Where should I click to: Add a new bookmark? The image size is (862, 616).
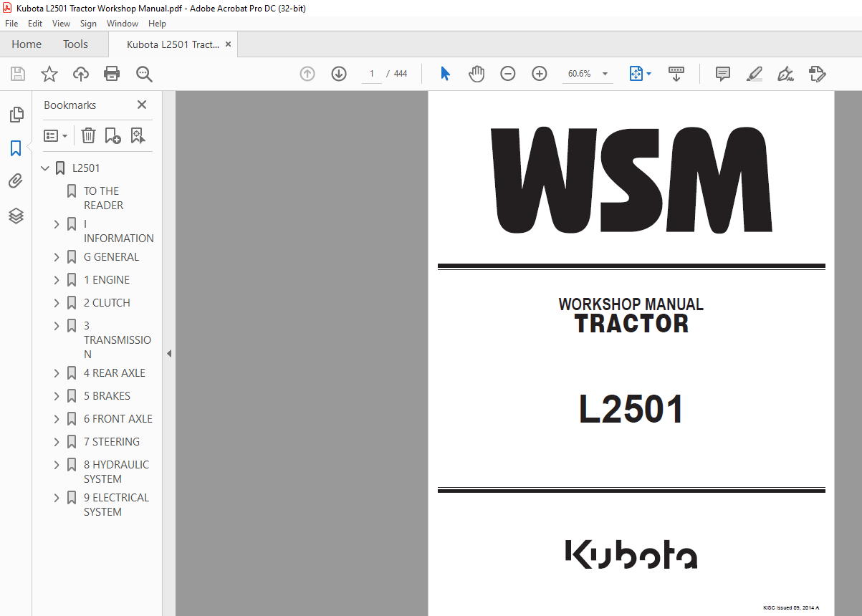[x=113, y=135]
